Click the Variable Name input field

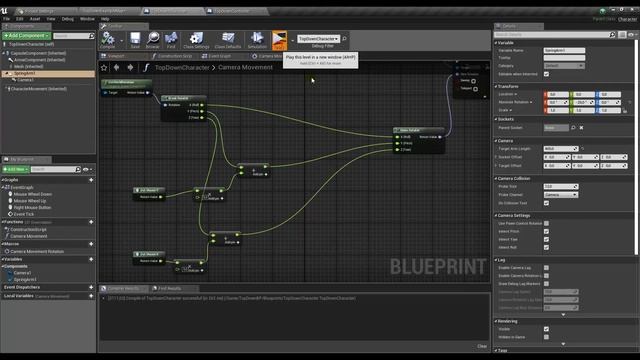(x=564, y=50)
